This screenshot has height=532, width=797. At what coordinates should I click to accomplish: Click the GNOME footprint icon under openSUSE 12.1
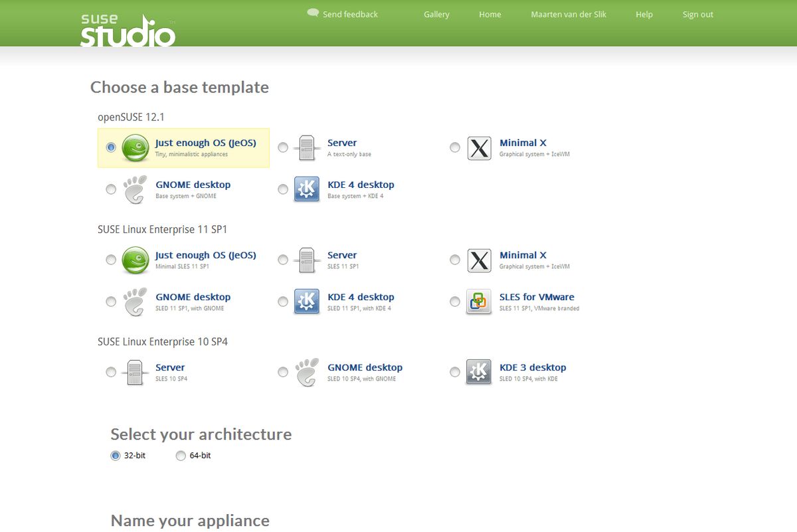135,189
